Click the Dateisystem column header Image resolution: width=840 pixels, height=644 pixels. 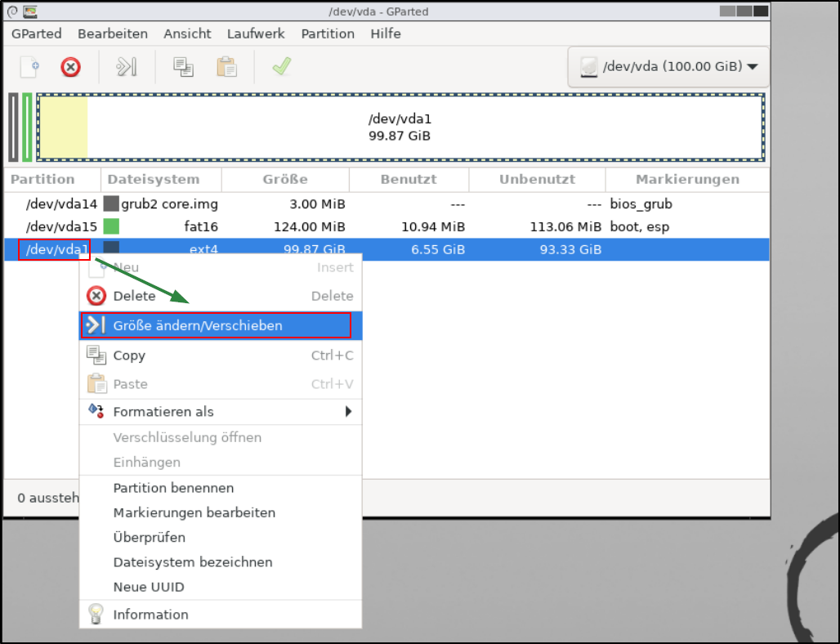pos(154,179)
